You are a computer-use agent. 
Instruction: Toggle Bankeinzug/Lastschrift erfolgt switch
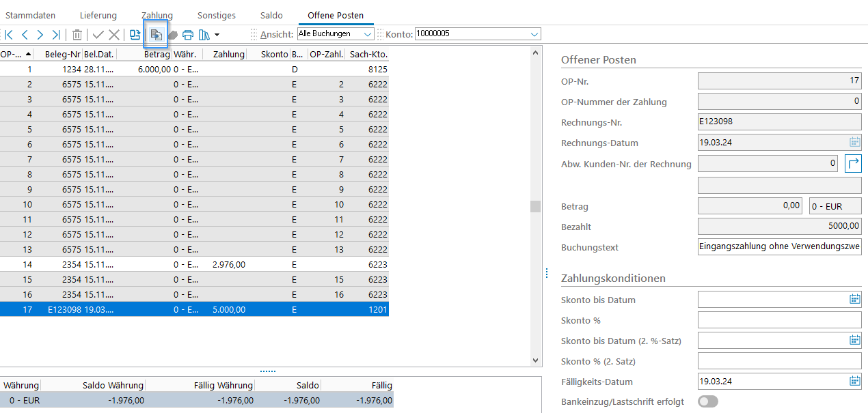[708, 401]
